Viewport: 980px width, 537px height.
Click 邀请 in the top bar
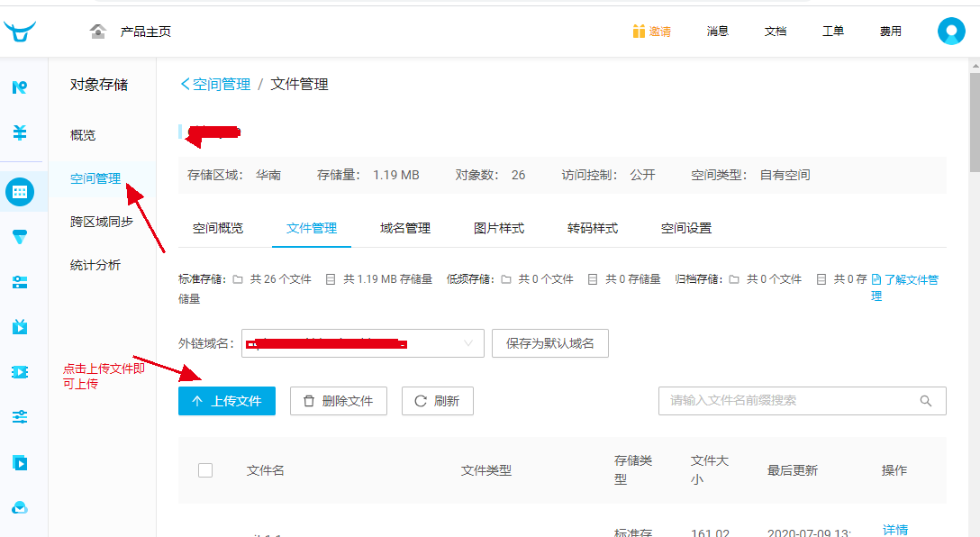coord(659,32)
